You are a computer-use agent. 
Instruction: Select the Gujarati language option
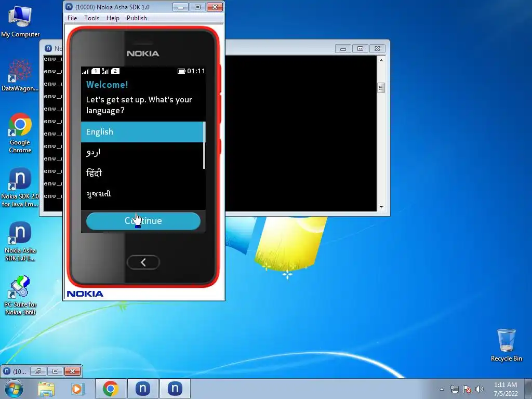[x=142, y=194]
